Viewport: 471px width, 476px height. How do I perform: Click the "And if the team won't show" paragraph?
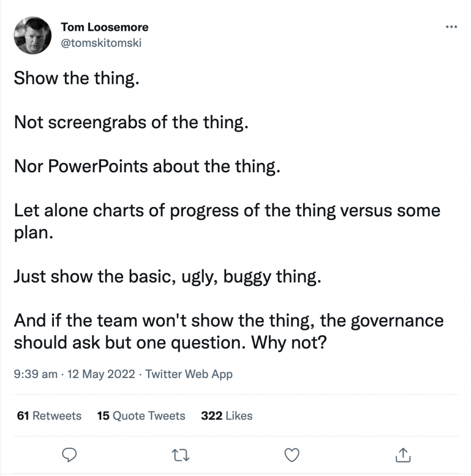(228, 319)
